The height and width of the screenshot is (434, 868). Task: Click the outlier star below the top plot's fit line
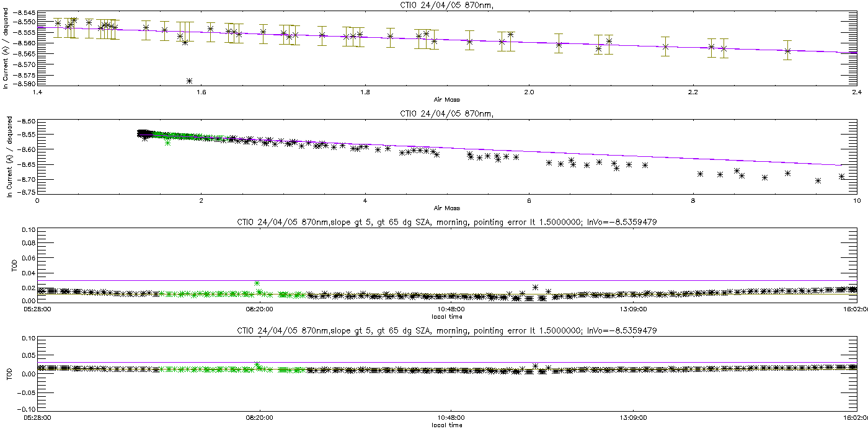click(x=189, y=81)
